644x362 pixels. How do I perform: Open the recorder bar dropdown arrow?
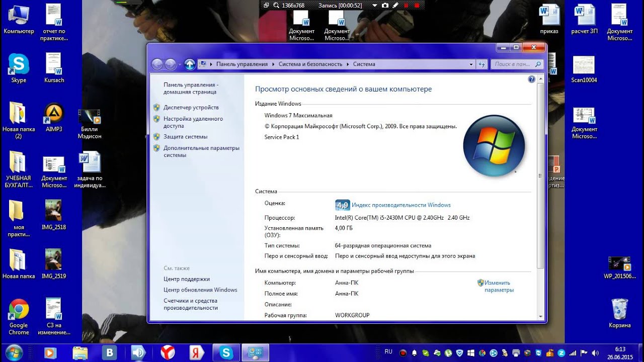[374, 5]
